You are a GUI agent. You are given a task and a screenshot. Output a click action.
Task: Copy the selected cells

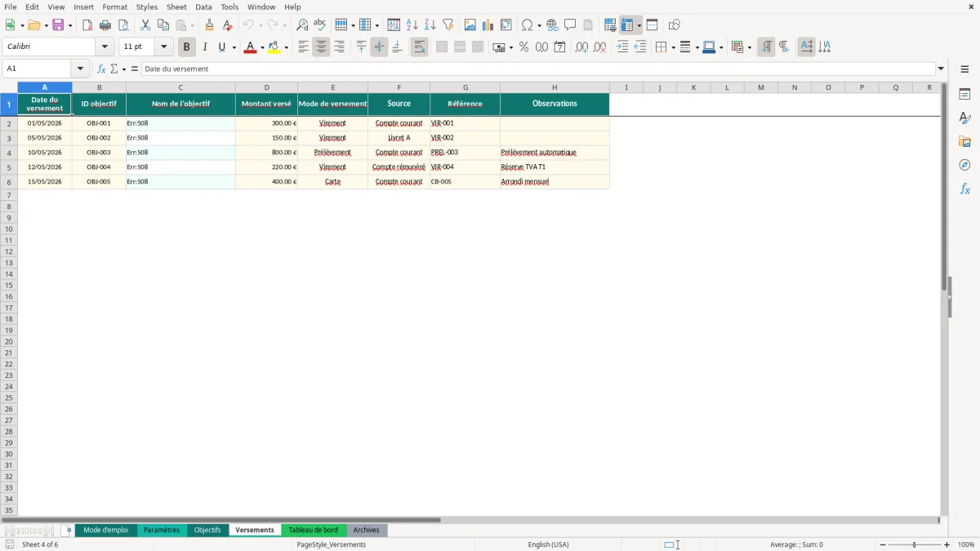pos(163,25)
